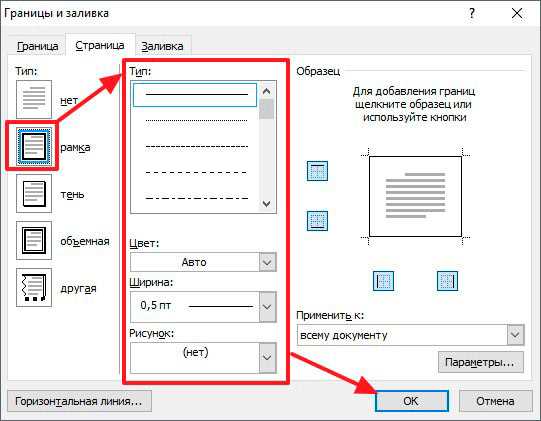Choose the 'тень' shadow border icon
Image resolution: width=541 pixels, height=421 pixels.
(x=34, y=194)
